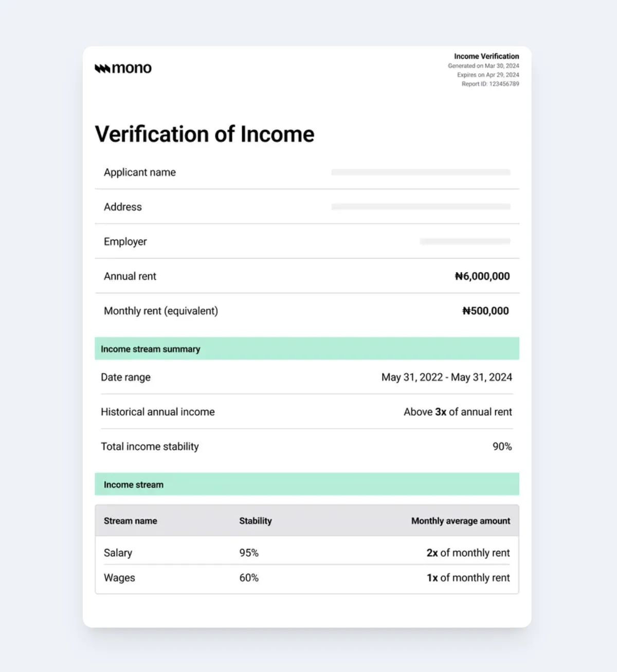Click the Report ID text
Image resolution: width=617 pixels, height=672 pixels.
pos(490,84)
